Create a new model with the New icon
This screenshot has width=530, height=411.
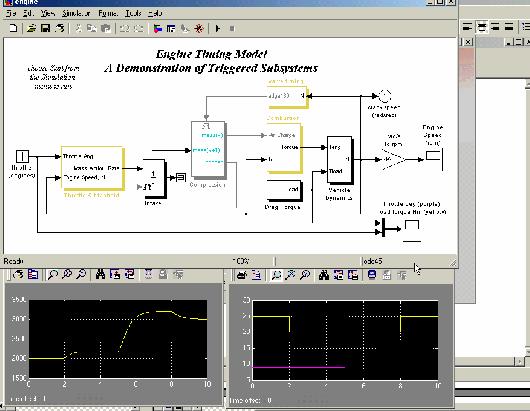[13, 28]
